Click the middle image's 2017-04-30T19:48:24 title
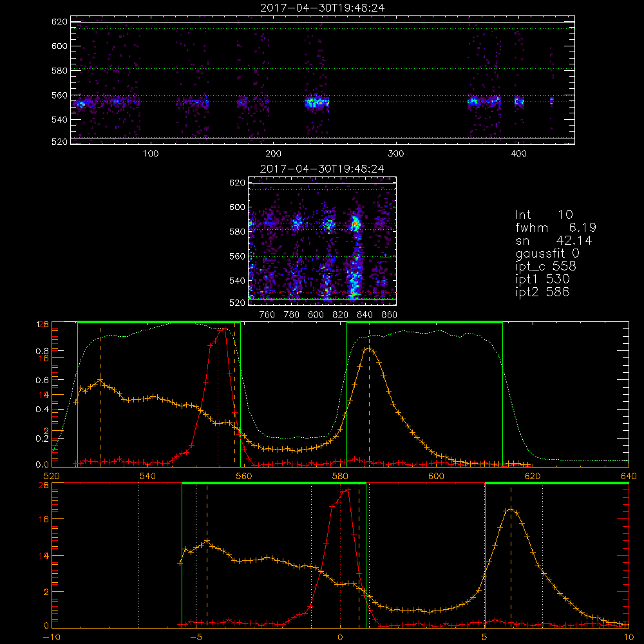 322,169
